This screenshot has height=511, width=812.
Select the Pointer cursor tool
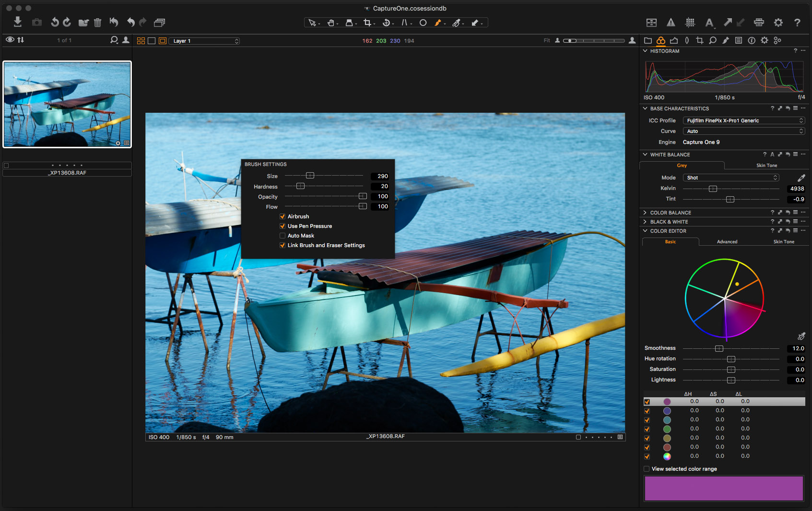coord(312,23)
